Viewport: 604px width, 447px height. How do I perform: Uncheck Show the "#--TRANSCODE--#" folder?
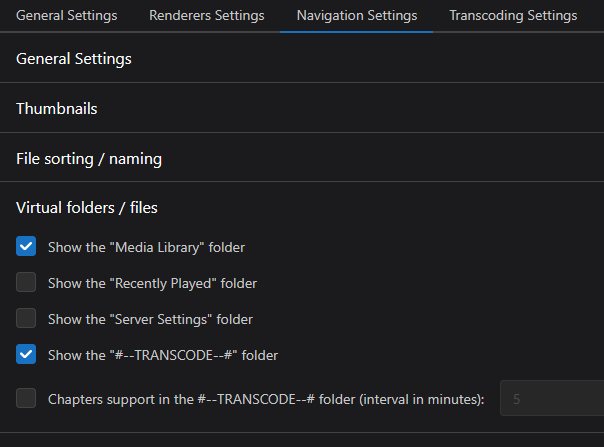click(26, 354)
